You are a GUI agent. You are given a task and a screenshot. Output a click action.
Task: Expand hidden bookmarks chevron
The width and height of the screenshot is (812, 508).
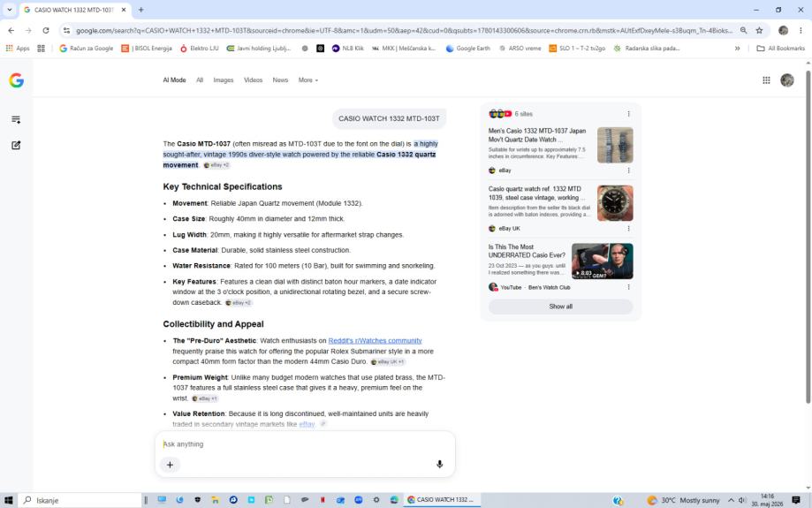point(737,49)
